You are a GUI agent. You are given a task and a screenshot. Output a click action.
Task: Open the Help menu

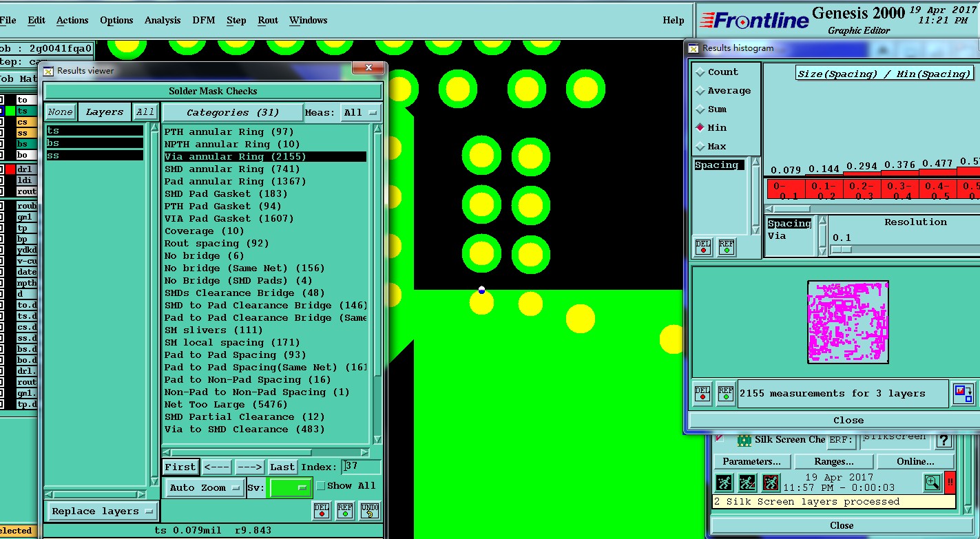[x=674, y=20]
